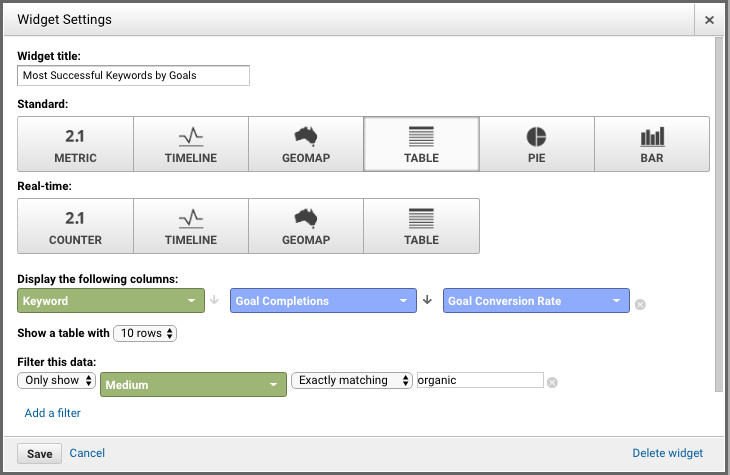Sort by Goal Completions arrow
Screen dimensions: 730x475
pos(427,300)
